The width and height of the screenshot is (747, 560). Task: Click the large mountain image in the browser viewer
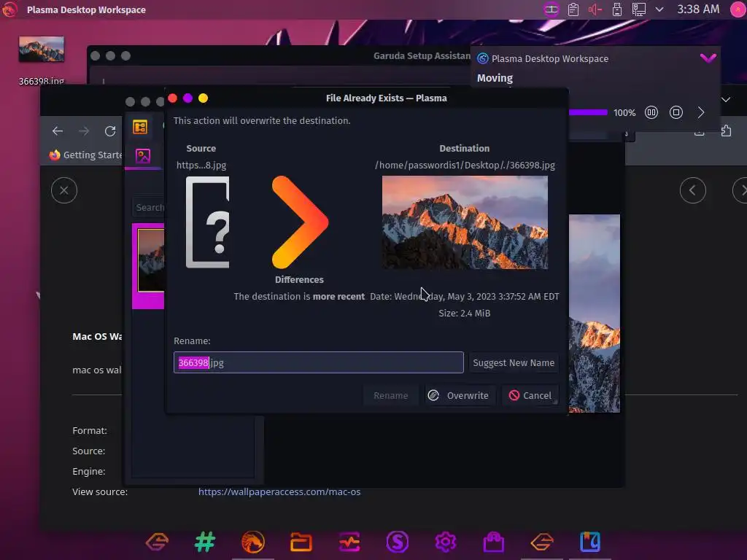pyautogui.click(x=594, y=314)
